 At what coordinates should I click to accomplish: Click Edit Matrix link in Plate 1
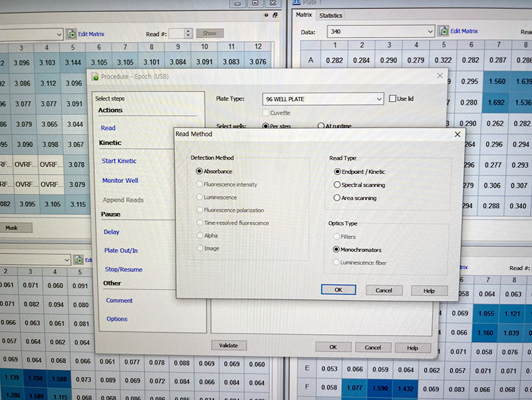tap(464, 31)
